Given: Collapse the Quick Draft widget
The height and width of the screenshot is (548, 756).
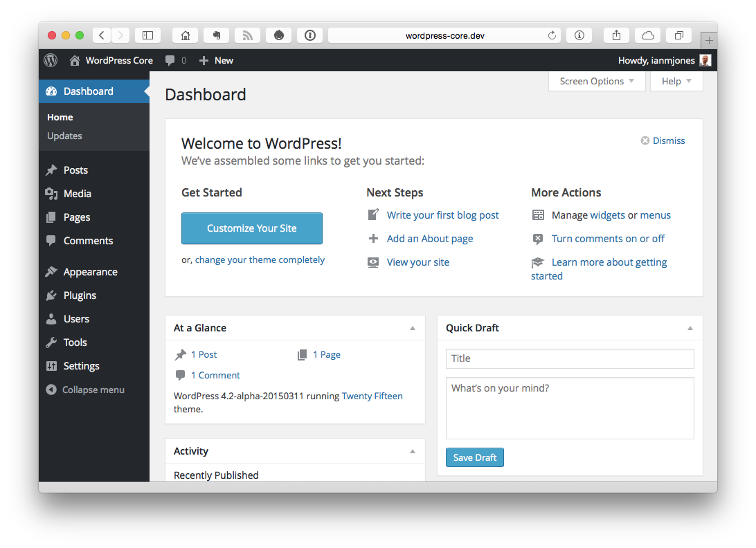Looking at the screenshot, I should tap(690, 327).
